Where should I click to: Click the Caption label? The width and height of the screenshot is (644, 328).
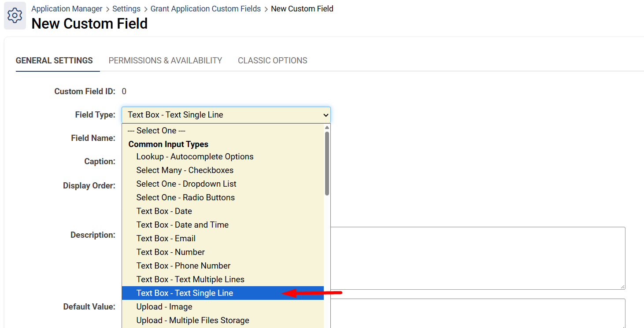click(x=100, y=162)
